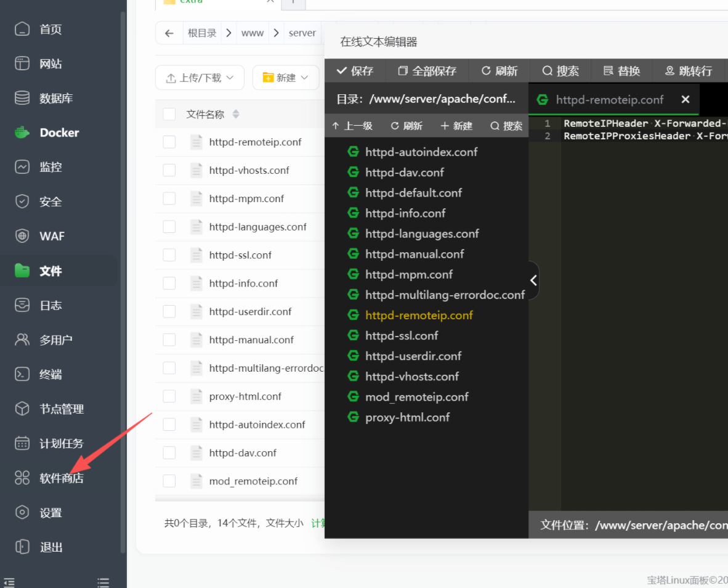Click icon beside httpd-mpm.conf in tree
Image resolution: width=728 pixels, height=588 pixels.
(354, 274)
